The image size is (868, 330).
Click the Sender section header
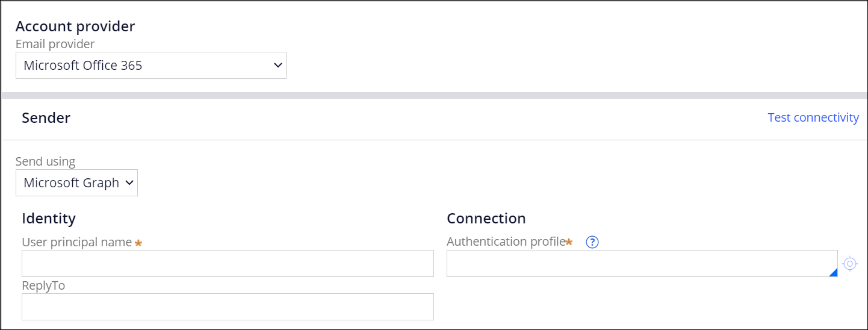pos(46,118)
